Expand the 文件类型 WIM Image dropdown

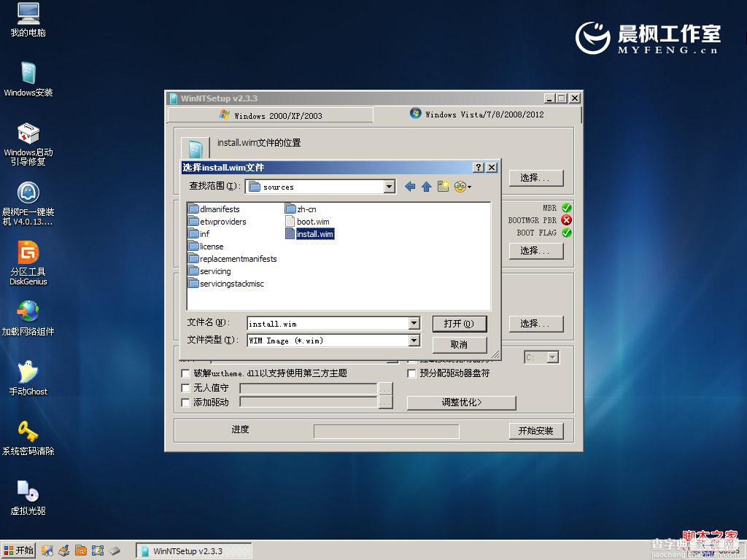click(414, 341)
